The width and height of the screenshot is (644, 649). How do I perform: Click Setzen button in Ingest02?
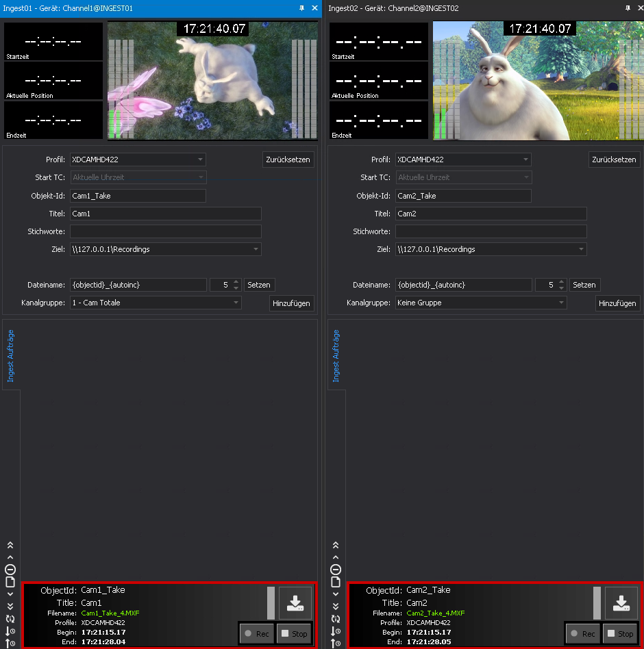[584, 285]
